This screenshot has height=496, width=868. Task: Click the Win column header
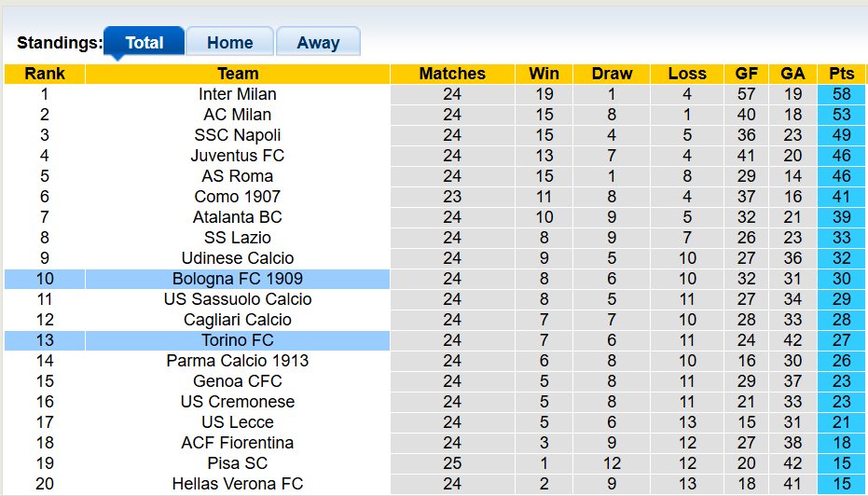(x=544, y=74)
